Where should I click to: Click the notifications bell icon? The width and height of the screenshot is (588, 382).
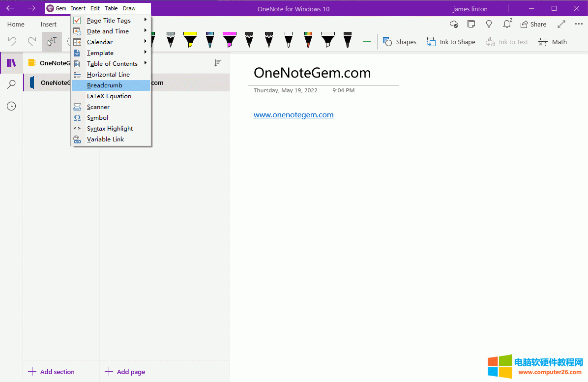tap(507, 24)
